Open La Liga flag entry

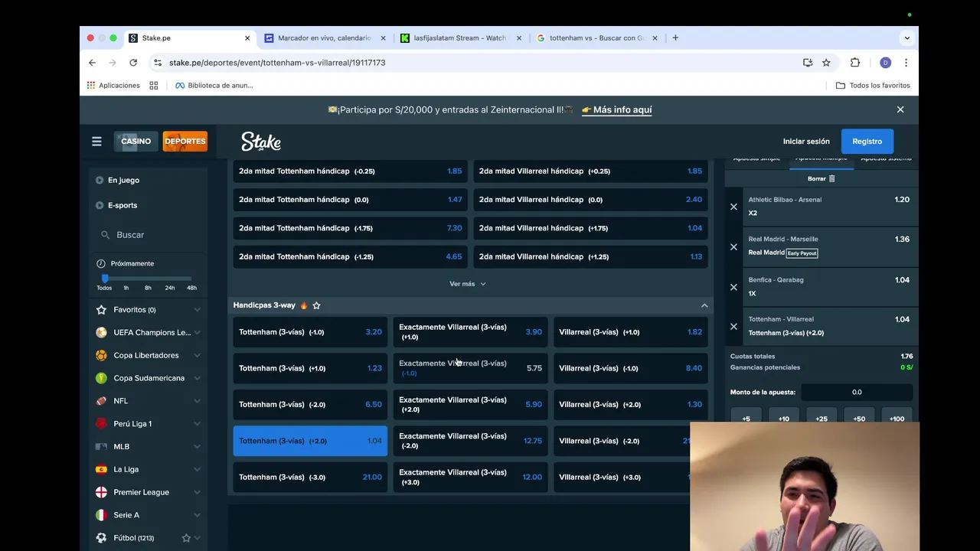101,469
